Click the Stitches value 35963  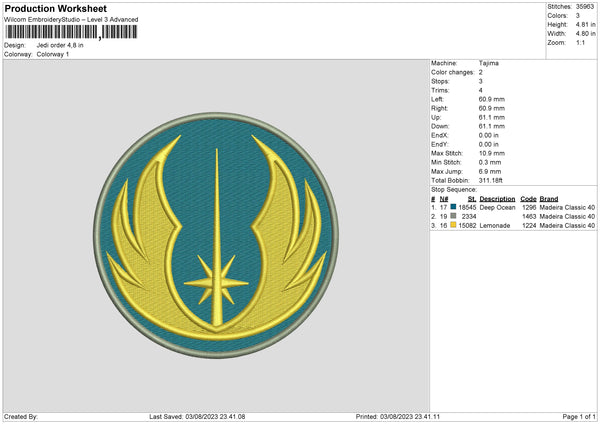[x=585, y=7]
